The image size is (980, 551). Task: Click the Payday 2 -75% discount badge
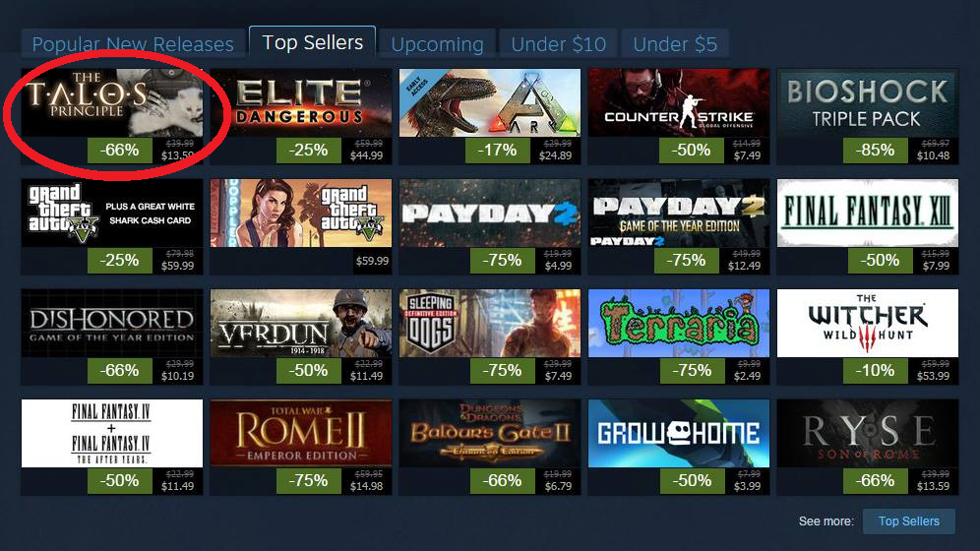[502, 260]
